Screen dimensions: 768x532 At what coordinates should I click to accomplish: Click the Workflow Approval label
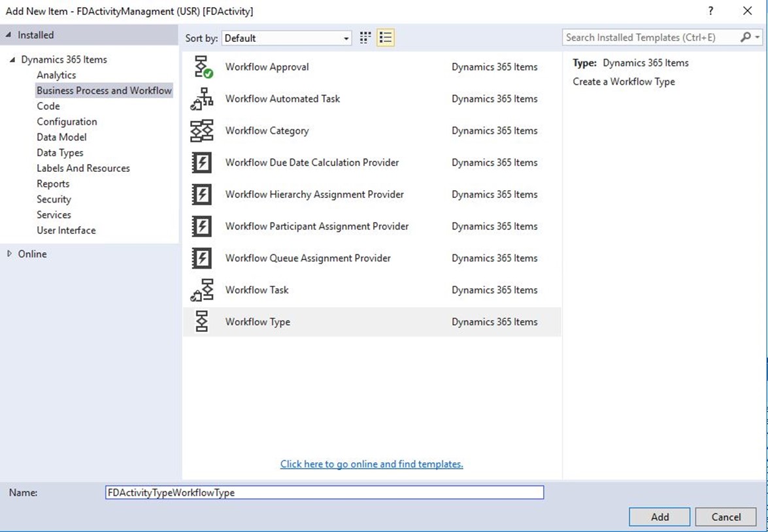267,67
